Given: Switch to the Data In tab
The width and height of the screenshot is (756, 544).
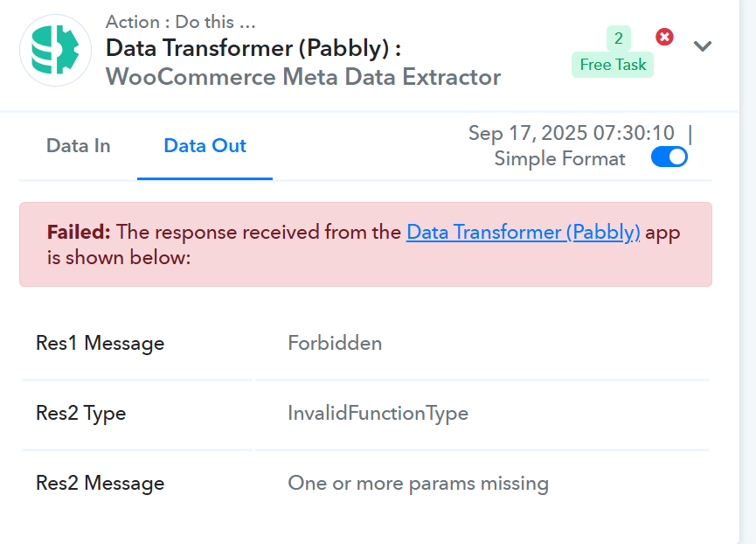Looking at the screenshot, I should pos(78,146).
